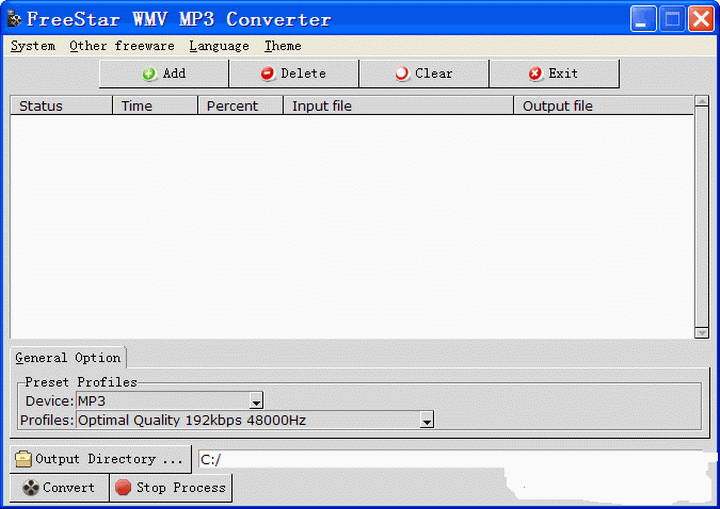
Task: Open the Theme menu
Action: [283, 46]
